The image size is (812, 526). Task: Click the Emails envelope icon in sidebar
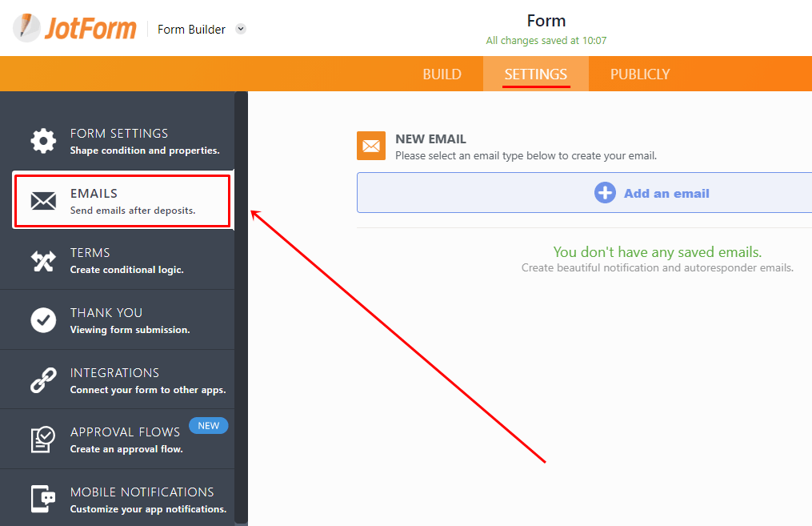tap(43, 201)
